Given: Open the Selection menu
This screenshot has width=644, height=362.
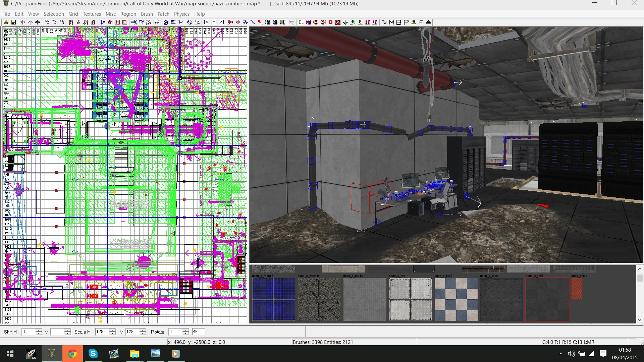Looking at the screenshot, I should tap(54, 14).
